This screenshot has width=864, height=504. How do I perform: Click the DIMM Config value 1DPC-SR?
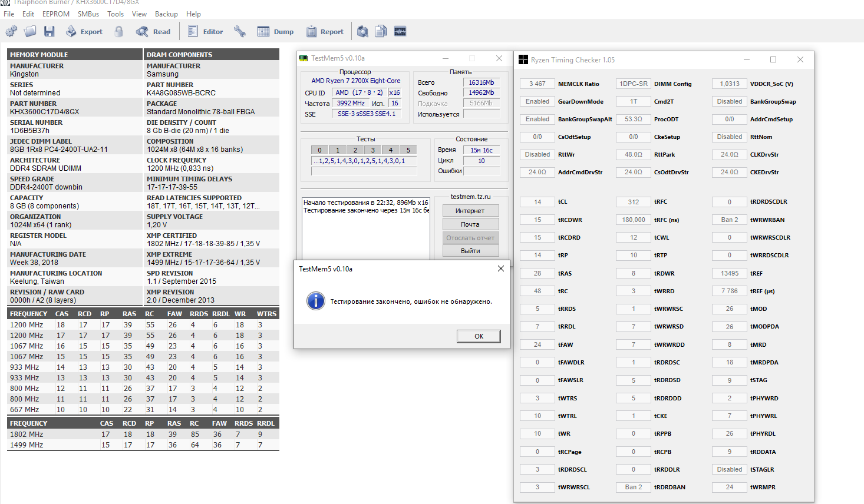[x=634, y=84]
